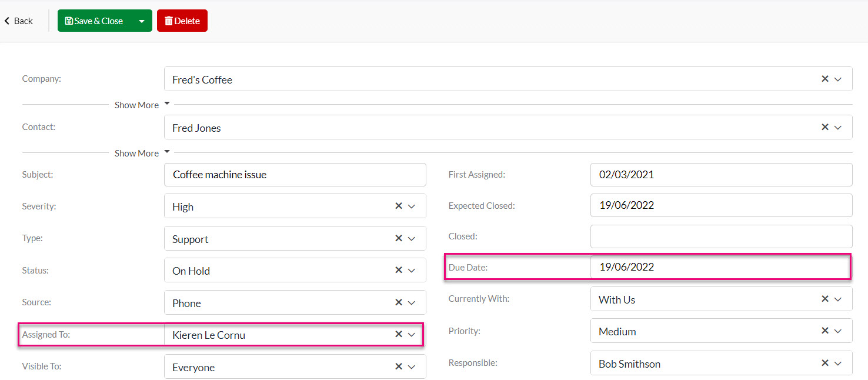Open the Save & Close options arrow
This screenshot has width=868, height=380.
[x=141, y=21]
